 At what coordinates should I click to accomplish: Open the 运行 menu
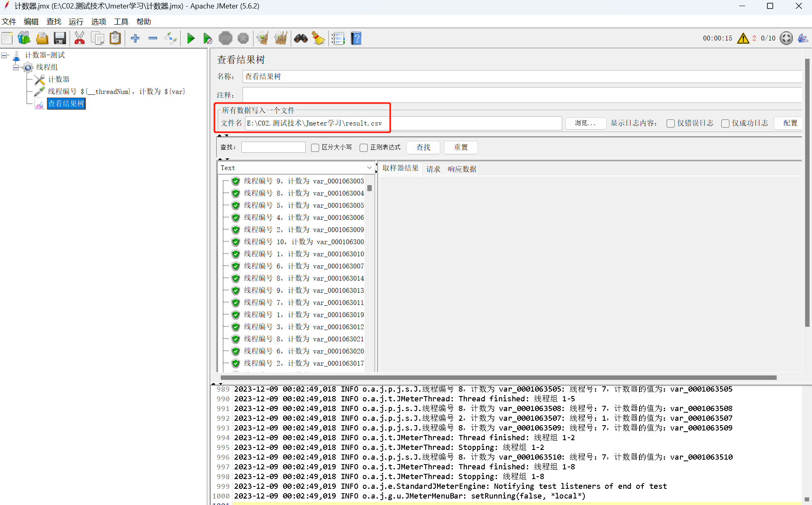(76, 22)
